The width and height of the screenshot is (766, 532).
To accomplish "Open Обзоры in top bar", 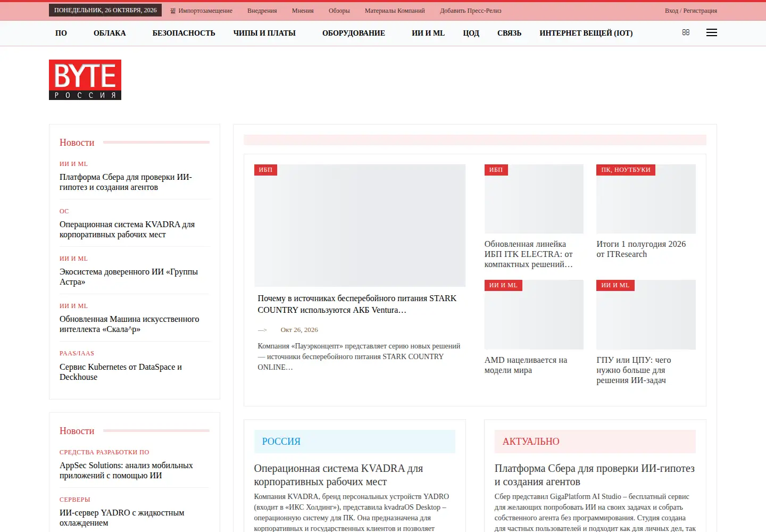I will tap(339, 11).
